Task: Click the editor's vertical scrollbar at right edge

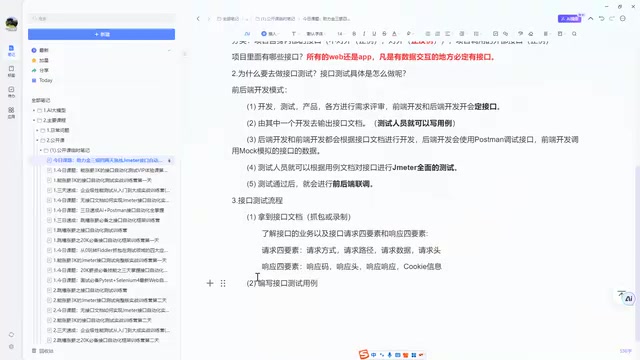Action: pos(637,252)
